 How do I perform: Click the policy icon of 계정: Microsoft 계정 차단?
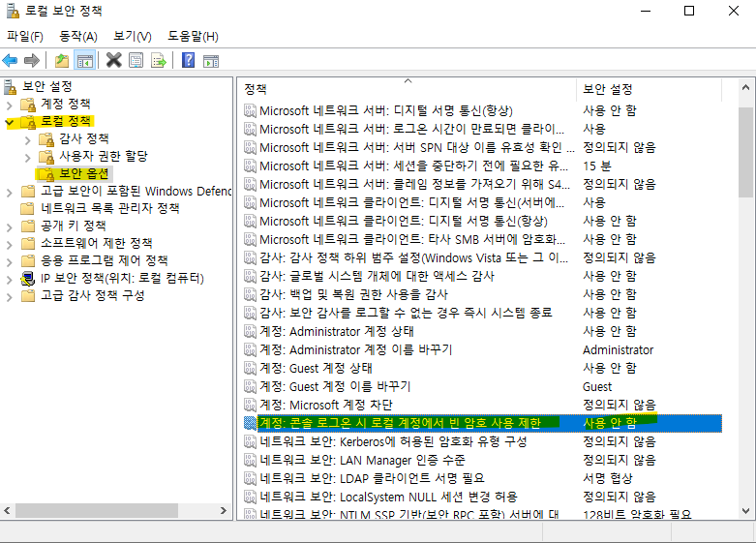[x=250, y=406]
